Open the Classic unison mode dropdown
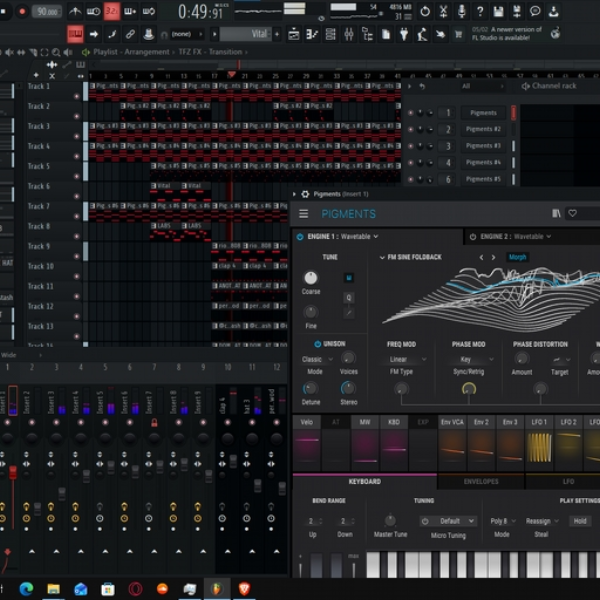This screenshot has height=600, width=600. 317,359
